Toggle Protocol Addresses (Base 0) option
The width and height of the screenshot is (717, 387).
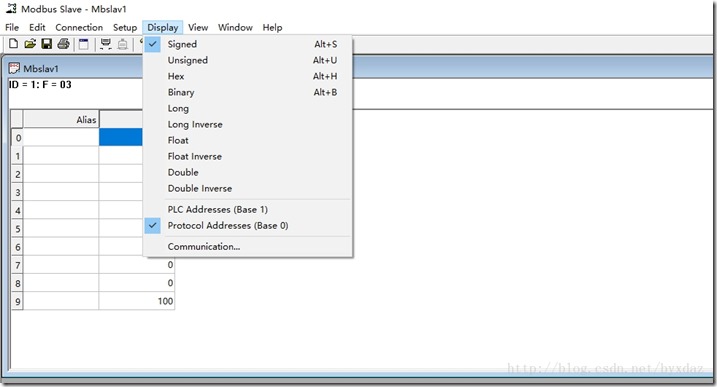click(x=247, y=226)
